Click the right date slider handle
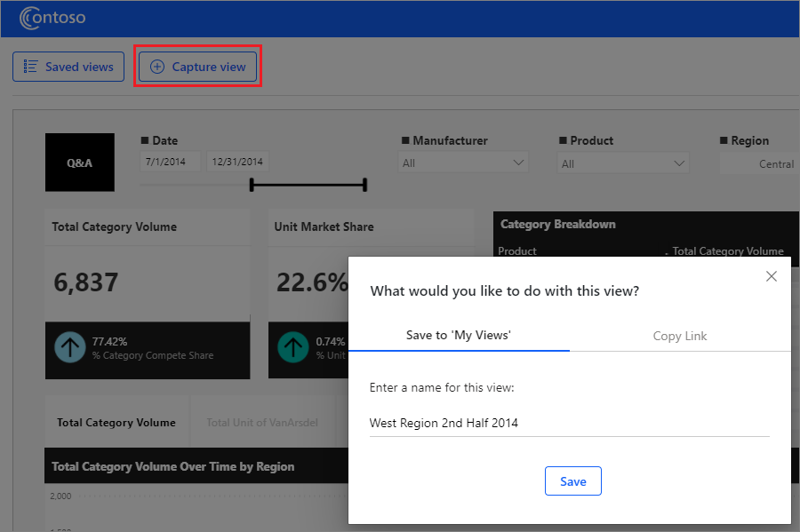The width and height of the screenshot is (800, 532). [x=364, y=185]
